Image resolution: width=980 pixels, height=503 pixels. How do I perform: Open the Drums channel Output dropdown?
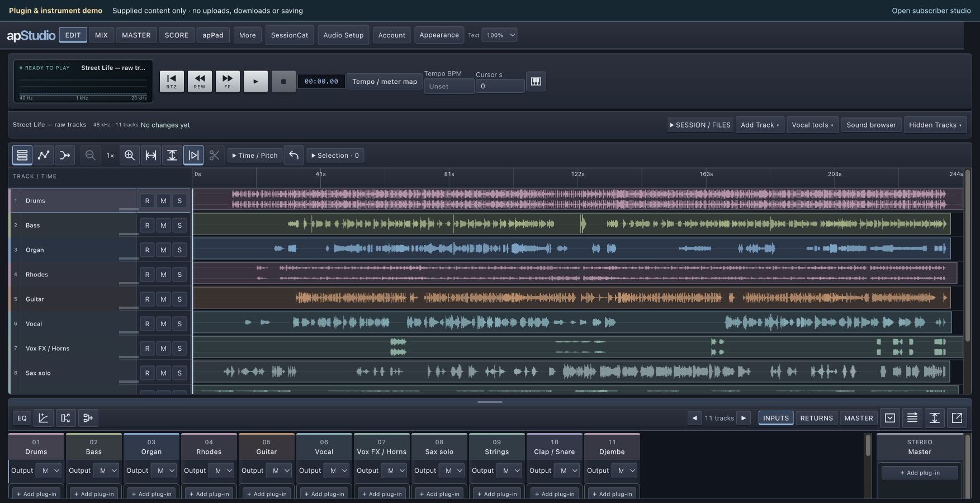pyautogui.click(x=49, y=471)
